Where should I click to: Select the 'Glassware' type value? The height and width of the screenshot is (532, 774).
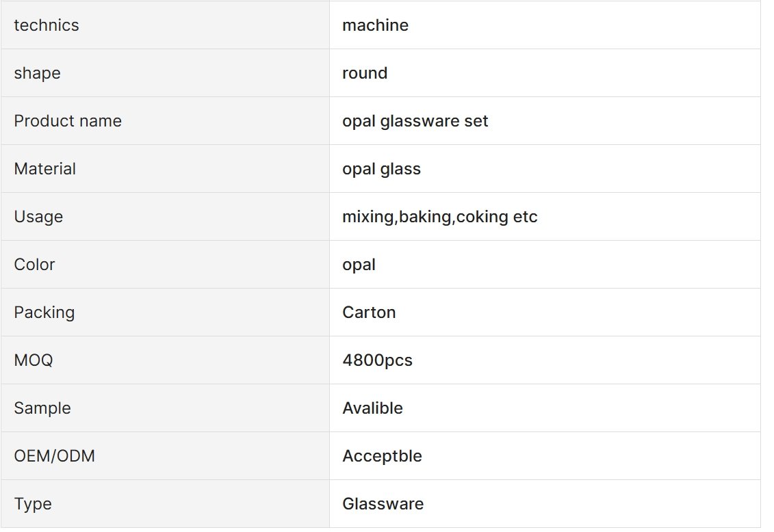click(x=383, y=504)
